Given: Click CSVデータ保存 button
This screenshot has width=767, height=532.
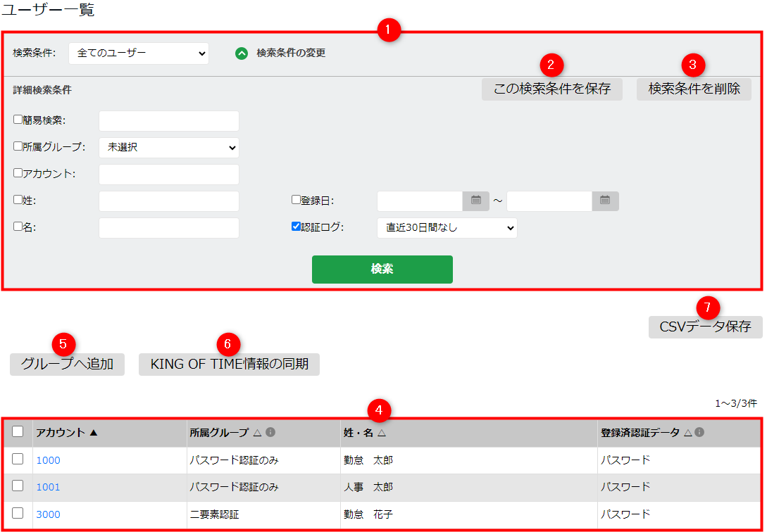Looking at the screenshot, I should [705, 327].
